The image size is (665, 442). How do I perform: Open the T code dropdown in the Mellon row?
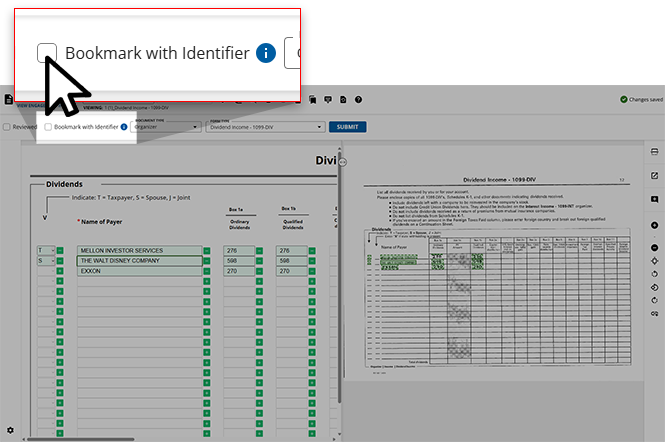coord(46,251)
